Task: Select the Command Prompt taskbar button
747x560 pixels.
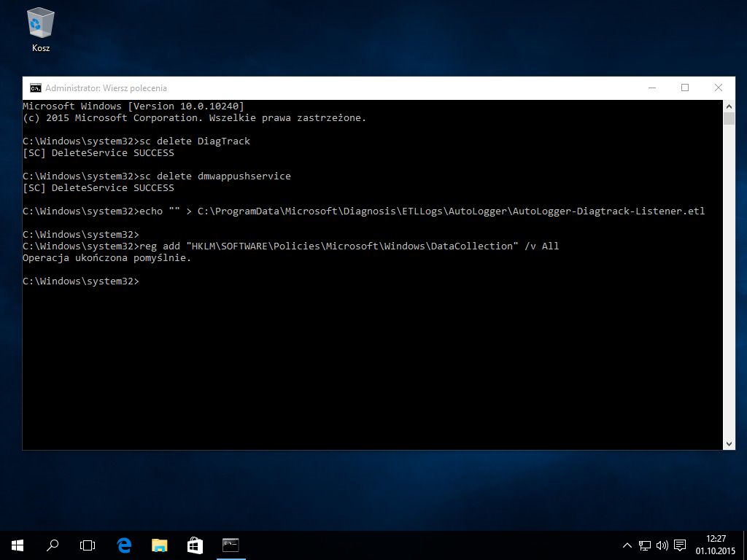Action: [231, 545]
